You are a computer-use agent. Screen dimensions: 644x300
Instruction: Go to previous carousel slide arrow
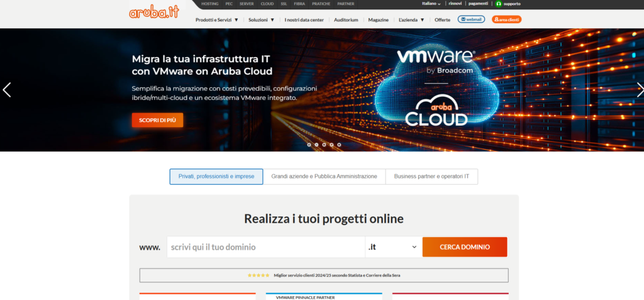[x=6, y=89]
